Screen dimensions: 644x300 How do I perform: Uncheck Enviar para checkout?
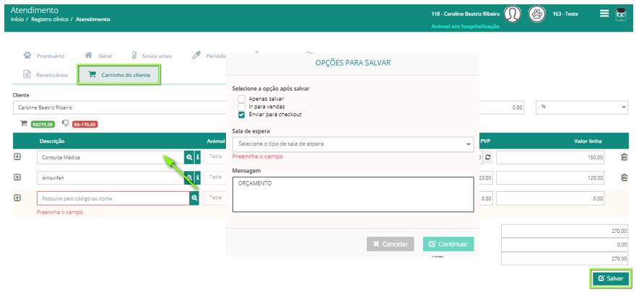coord(241,115)
